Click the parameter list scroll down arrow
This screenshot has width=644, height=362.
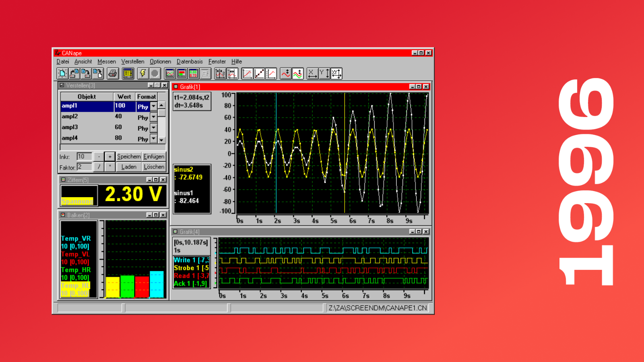tap(161, 140)
